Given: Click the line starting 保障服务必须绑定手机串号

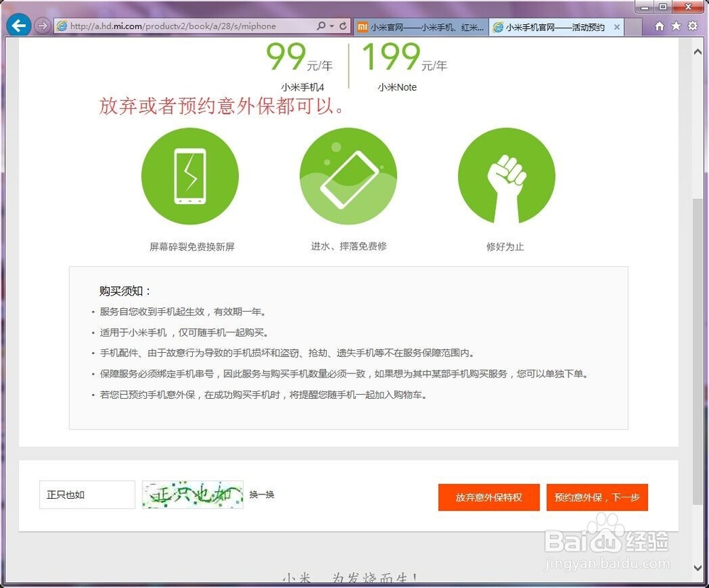Looking at the screenshot, I should [x=344, y=374].
